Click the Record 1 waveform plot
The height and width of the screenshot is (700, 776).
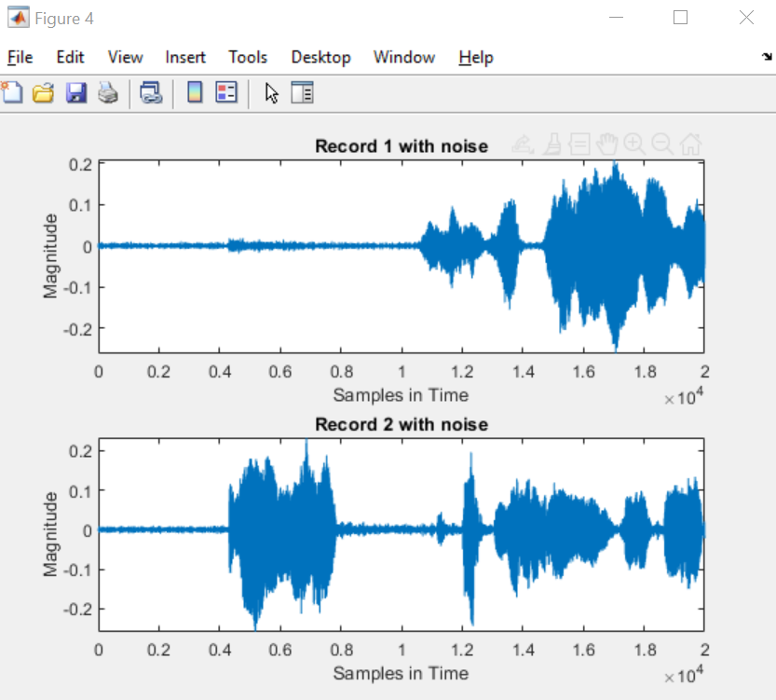pos(402,256)
